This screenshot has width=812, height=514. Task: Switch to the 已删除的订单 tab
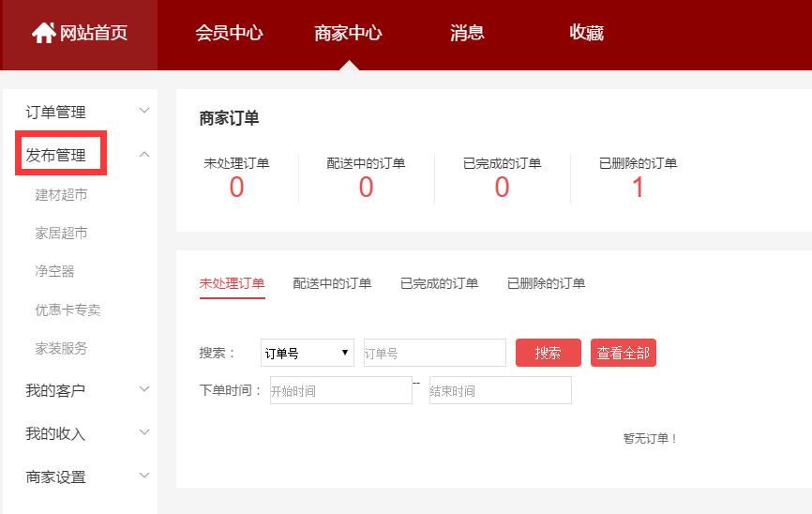(547, 283)
